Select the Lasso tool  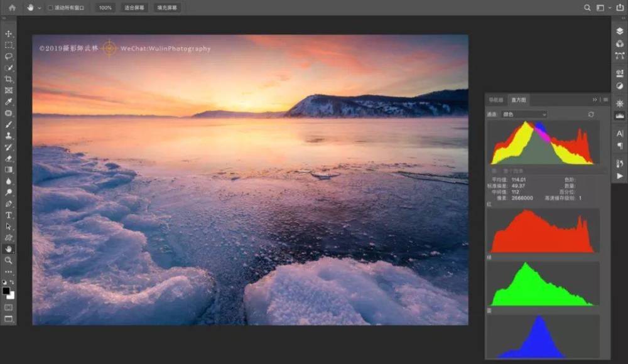click(8, 56)
